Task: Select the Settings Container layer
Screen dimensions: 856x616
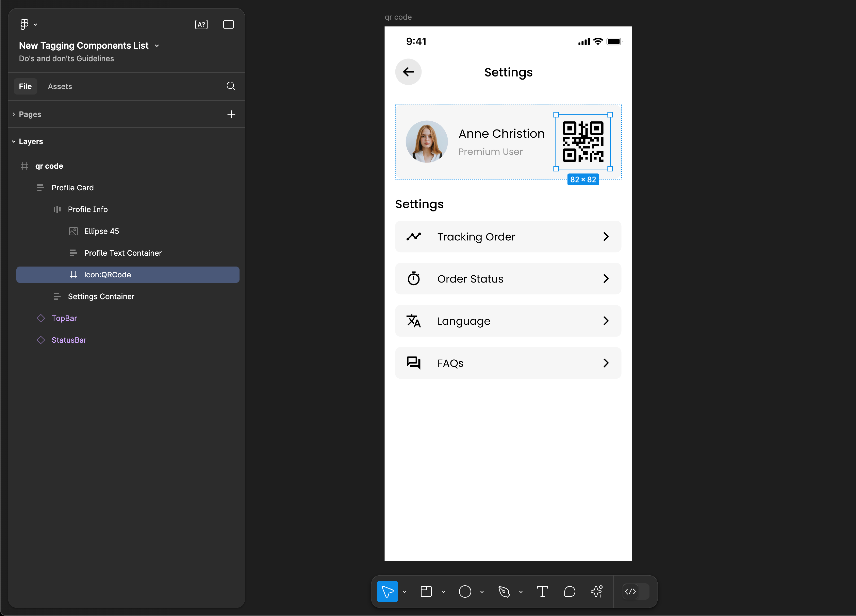Action: point(128,296)
